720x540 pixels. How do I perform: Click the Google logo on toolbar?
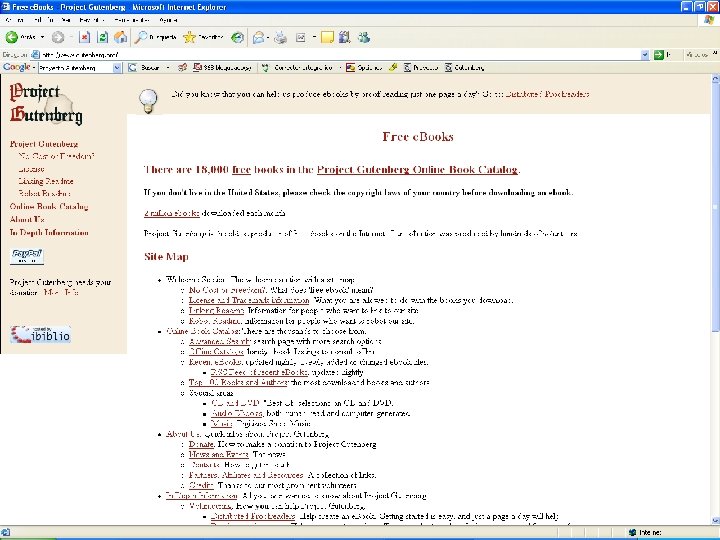point(17,67)
